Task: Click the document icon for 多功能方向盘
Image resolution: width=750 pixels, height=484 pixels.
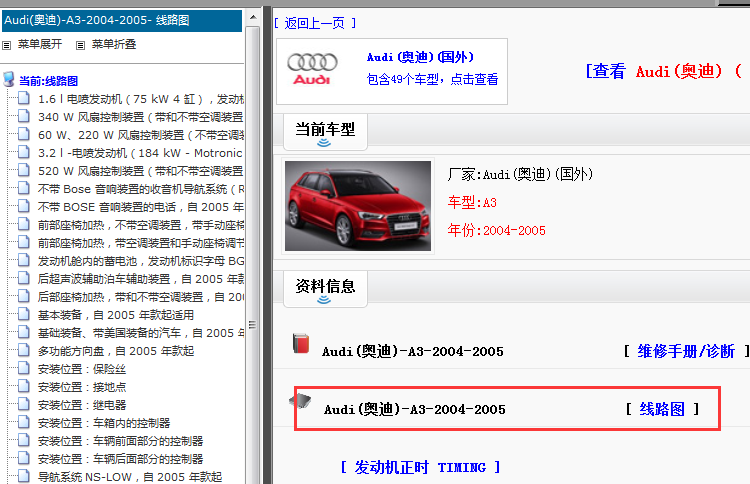Action: coord(23,351)
